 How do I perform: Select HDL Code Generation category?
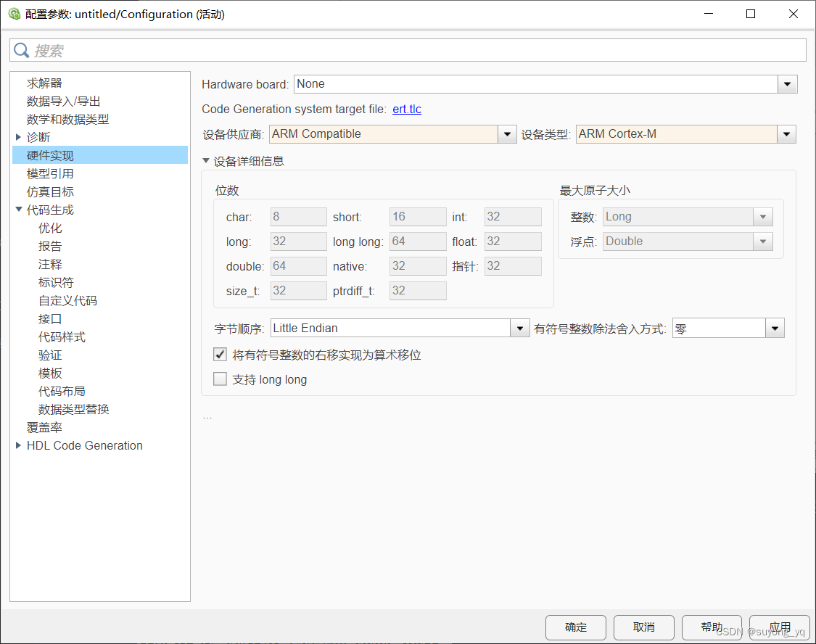tap(84, 446)
